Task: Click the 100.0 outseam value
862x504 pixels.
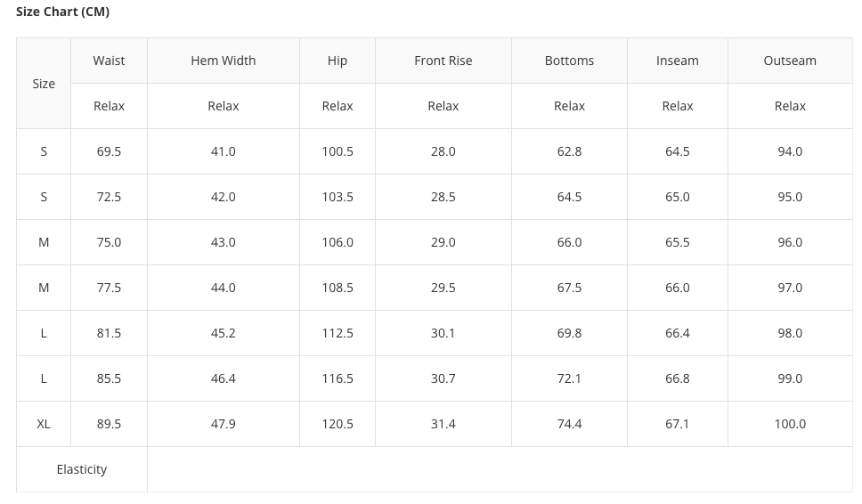Action: click(790, 424)
